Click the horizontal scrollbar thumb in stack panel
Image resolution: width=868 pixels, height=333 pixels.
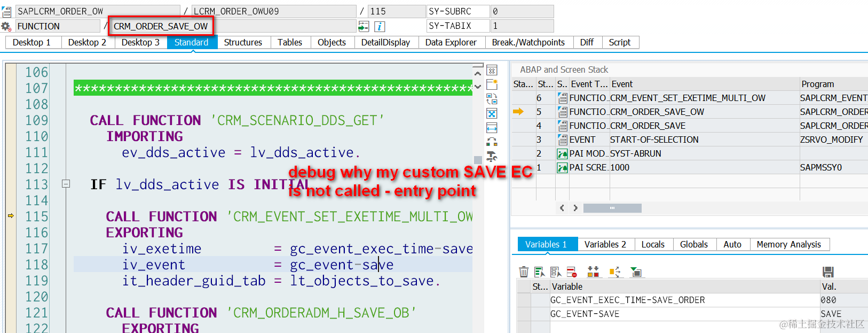612,208
